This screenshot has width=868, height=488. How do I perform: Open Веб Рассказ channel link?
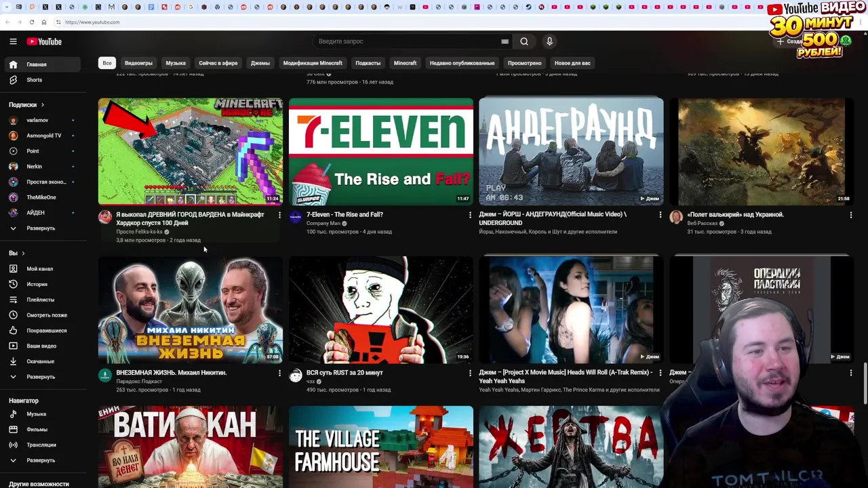click(x=702, y=224)
